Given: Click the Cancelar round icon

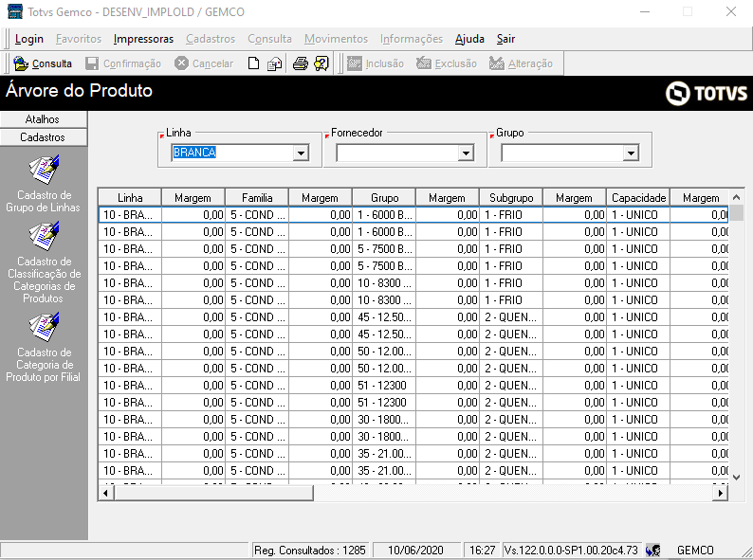Looking at the screenshot, I should pyautogui.click(x=181, y=63).
